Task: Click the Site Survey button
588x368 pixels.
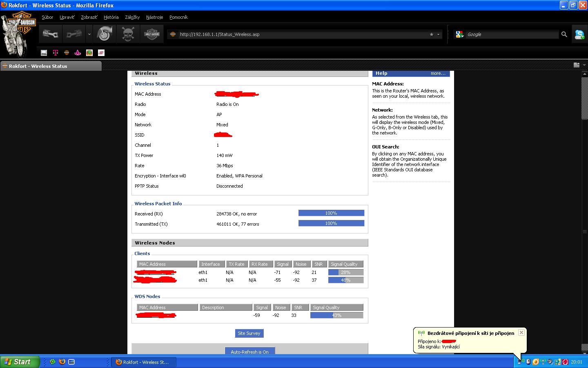Action: (249, 333)
